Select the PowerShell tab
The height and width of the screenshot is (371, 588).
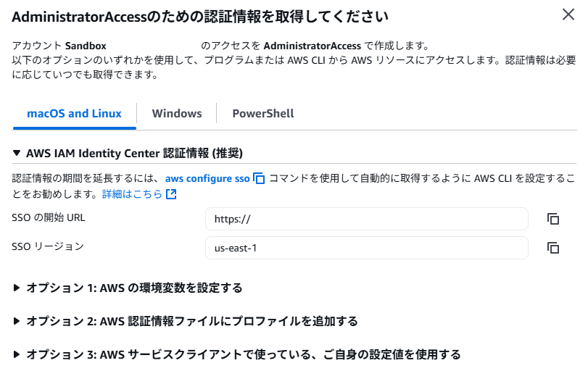[262, 114]
